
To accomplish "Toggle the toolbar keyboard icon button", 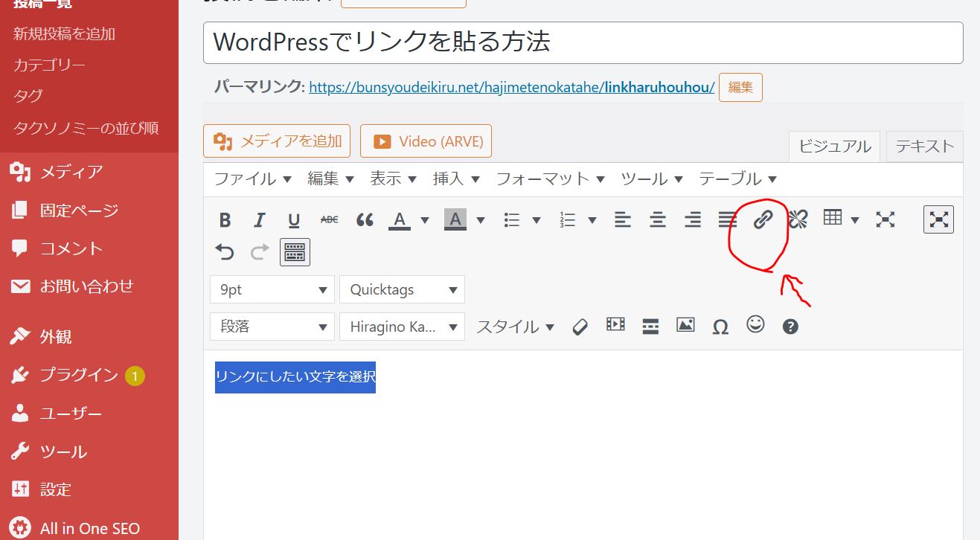I will point(295,252).
